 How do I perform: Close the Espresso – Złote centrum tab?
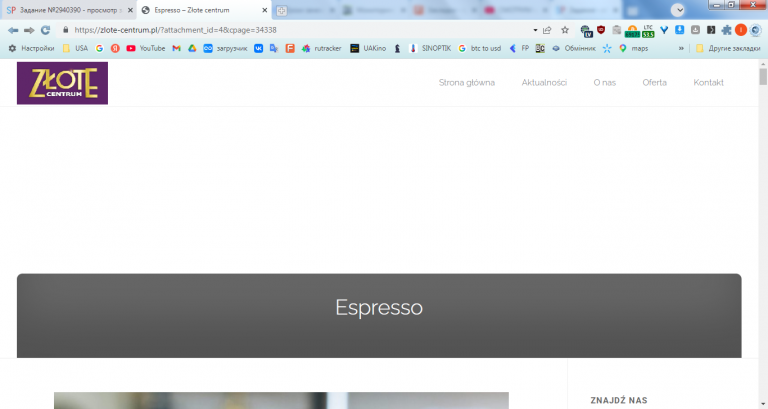pyautogui.click(x=264, y=10)
